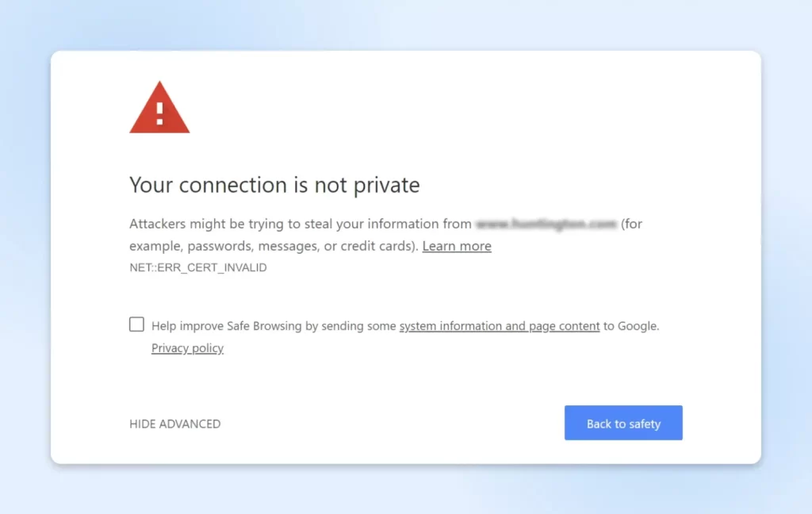
Task: Click the NET::ERR_CERT_INVALID error code
Action: coord(198,267)
